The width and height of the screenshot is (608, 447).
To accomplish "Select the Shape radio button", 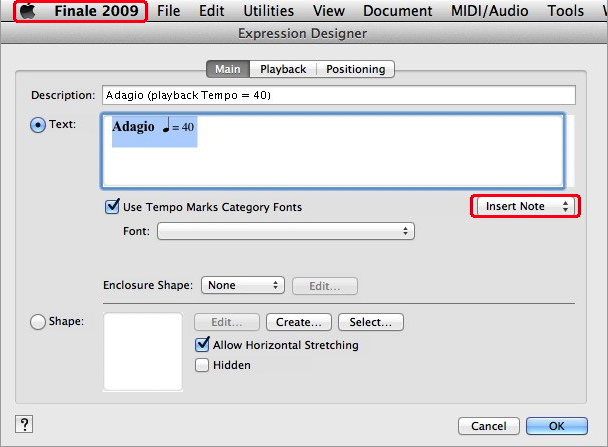I will 39,322.
